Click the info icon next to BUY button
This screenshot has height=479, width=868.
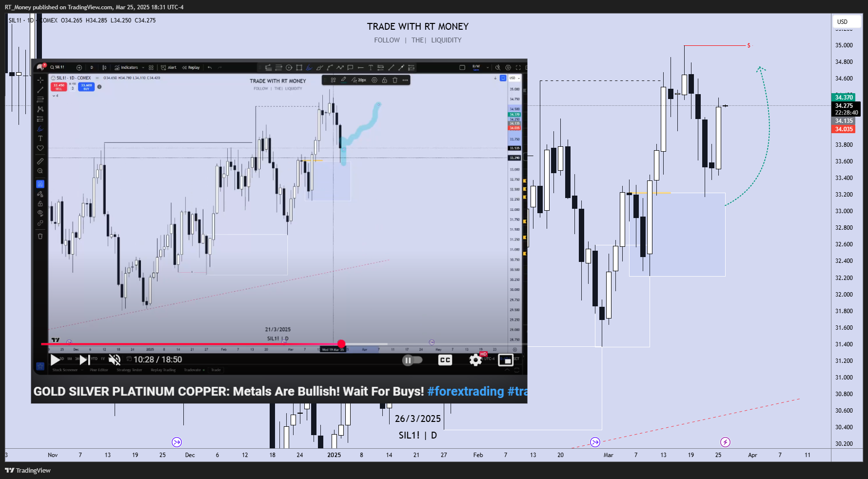tap(99, 87)
